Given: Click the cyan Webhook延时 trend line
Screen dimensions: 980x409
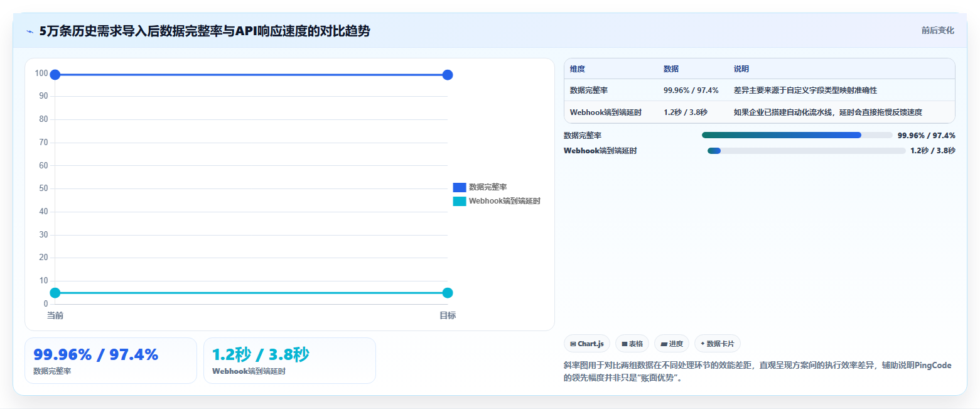Looking at the screenshot, I should coord(251,293).
